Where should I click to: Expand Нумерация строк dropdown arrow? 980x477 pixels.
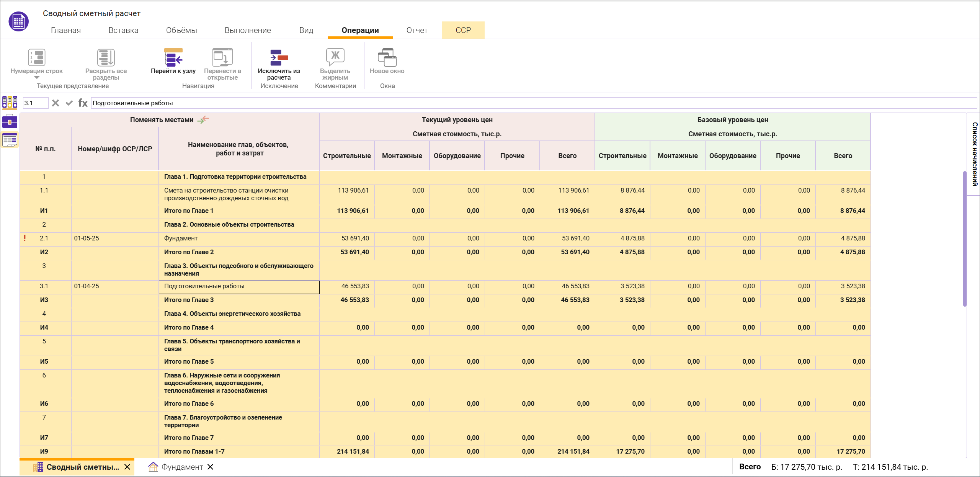pos(37,78)
